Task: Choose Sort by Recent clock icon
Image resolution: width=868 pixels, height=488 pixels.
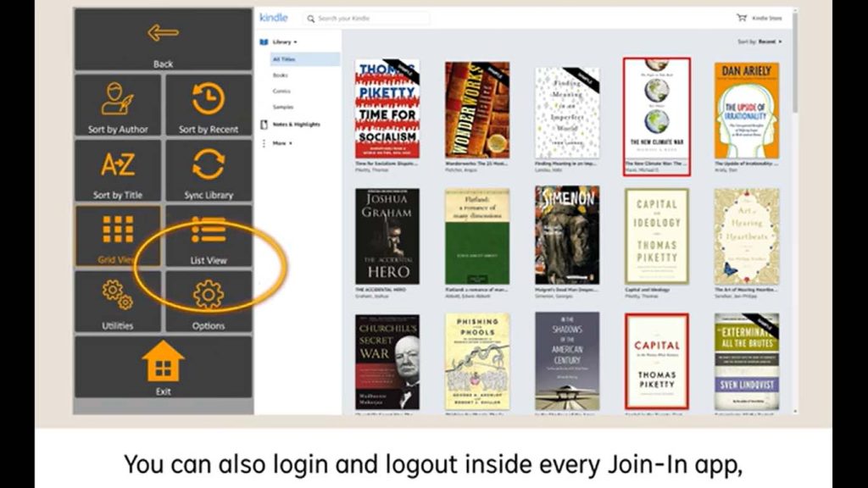Action: click(x=208, y=99)
